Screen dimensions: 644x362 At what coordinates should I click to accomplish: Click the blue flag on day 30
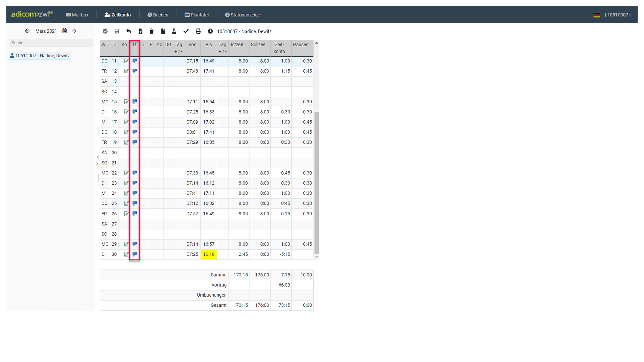[x=135, y=254]
